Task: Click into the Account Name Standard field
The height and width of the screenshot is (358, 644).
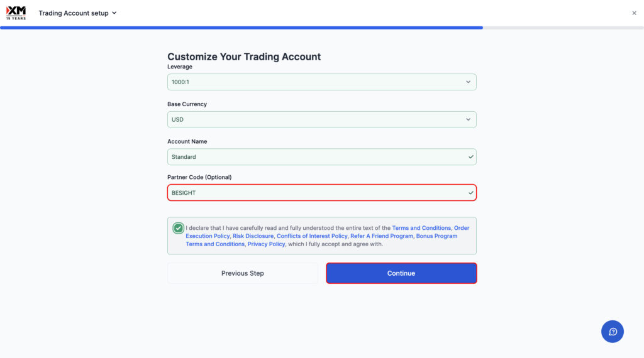Action: tap(321, 156)
